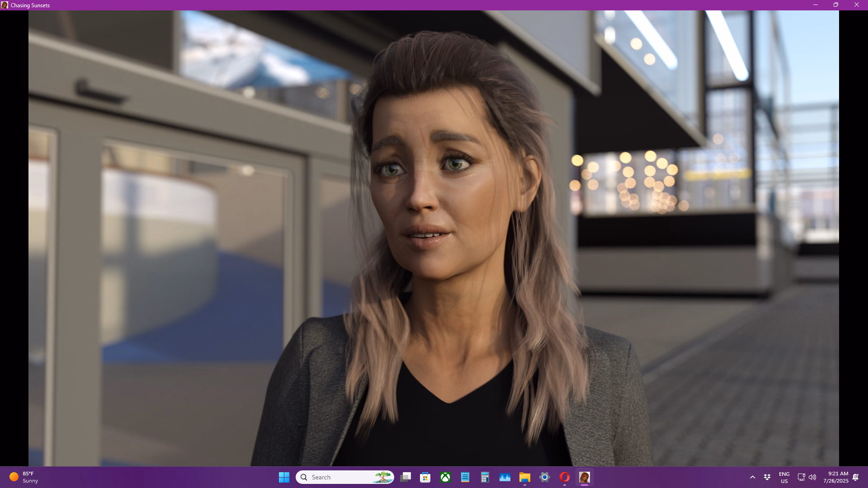This screenshot has height=488, width=868.
Task: Open the notifications bell icon
Action: [x=856, y=477]
